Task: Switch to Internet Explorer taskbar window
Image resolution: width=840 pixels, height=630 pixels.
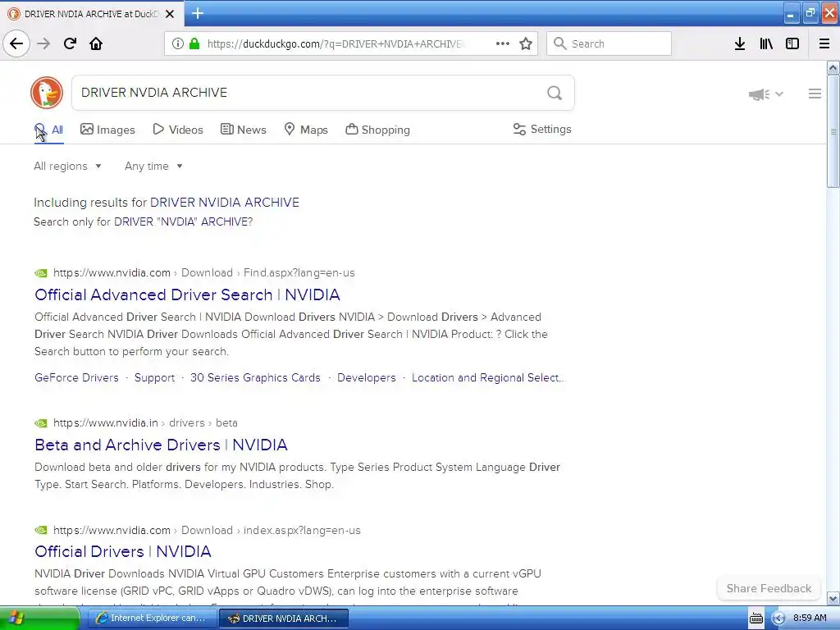Action: point(151,619)
